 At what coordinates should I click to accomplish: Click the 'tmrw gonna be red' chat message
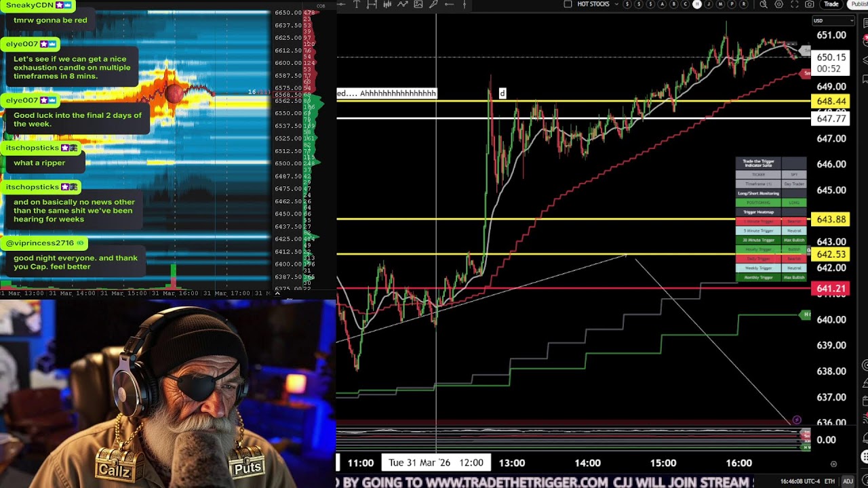point(50,20)
